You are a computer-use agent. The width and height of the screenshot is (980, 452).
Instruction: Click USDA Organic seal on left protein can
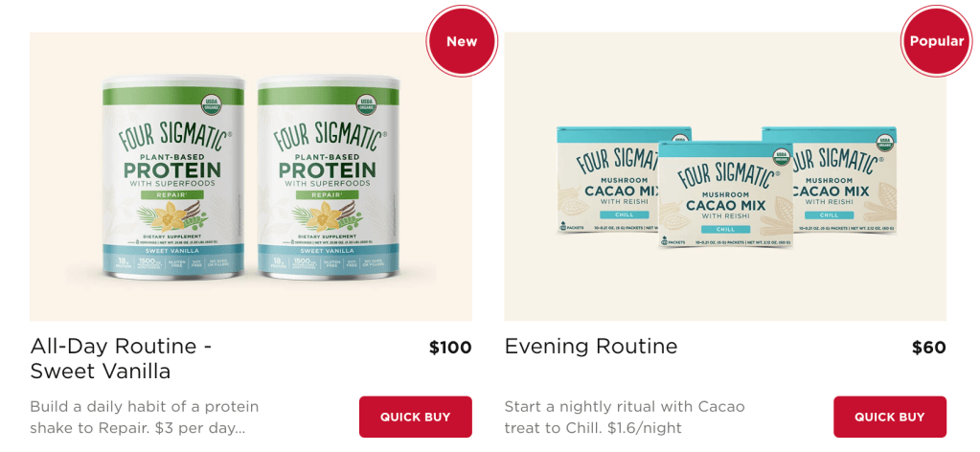pyautogui.click(x=210, y=104)
